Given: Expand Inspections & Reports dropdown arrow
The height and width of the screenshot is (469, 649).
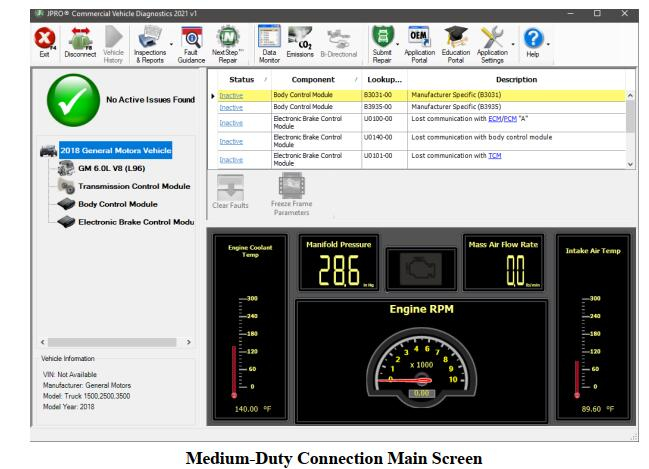Looking at the screenshot, I should coord(171,44).
